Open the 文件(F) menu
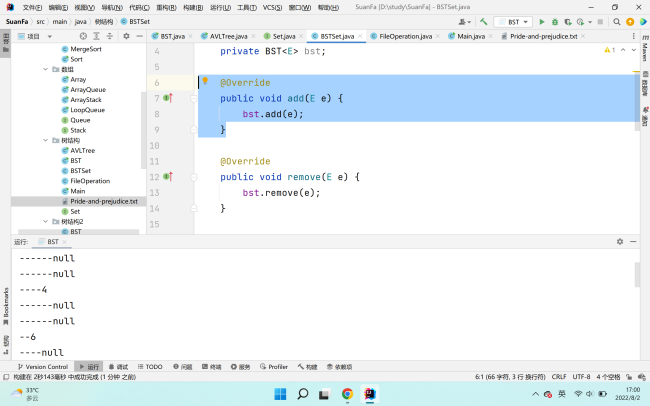Screen dimensions: 650x406 click(32, 7)
